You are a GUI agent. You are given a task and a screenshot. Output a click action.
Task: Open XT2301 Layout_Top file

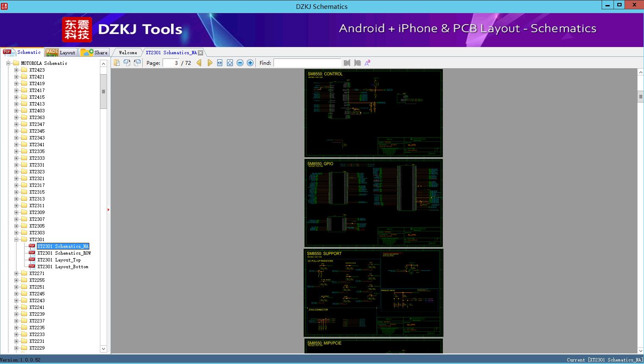(59, 260)
